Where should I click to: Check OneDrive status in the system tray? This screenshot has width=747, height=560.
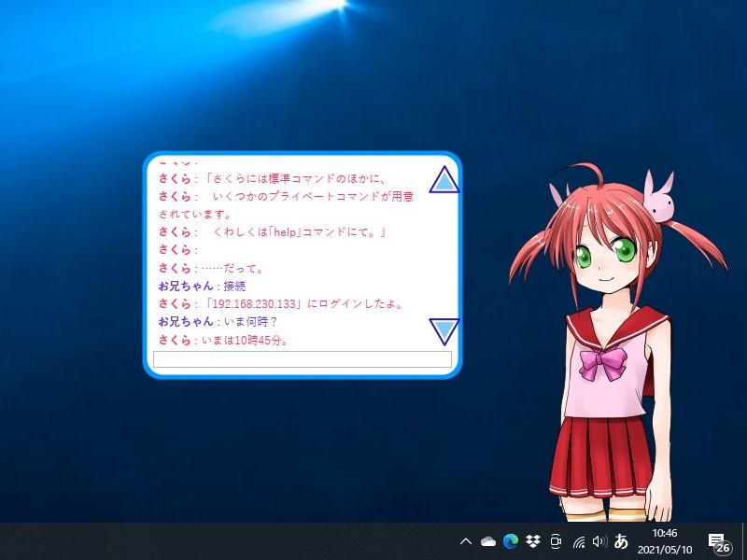487,541
